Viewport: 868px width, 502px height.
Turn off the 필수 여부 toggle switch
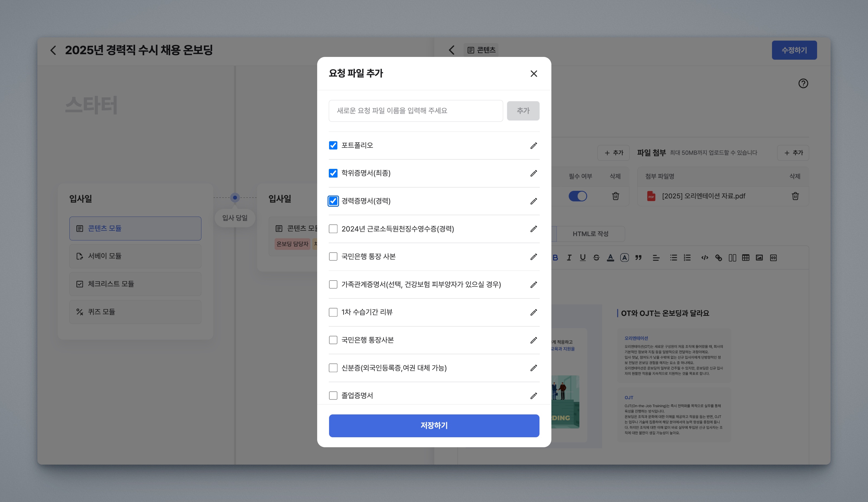[x=578, y=196]
